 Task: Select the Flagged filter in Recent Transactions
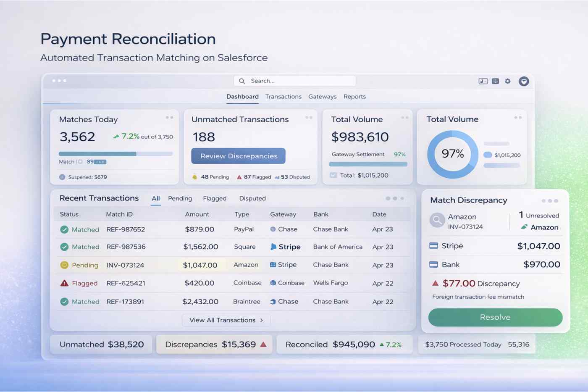(x=215, y=198)
